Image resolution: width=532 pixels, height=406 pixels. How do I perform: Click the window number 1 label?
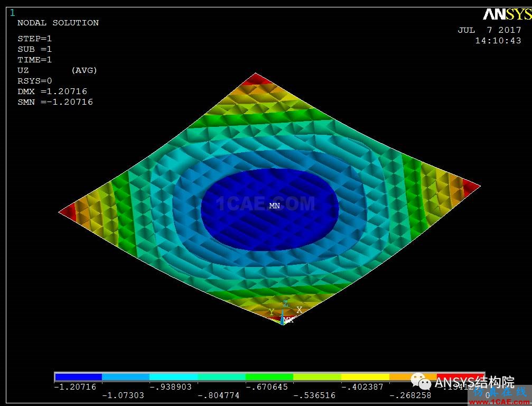(13, 13)
